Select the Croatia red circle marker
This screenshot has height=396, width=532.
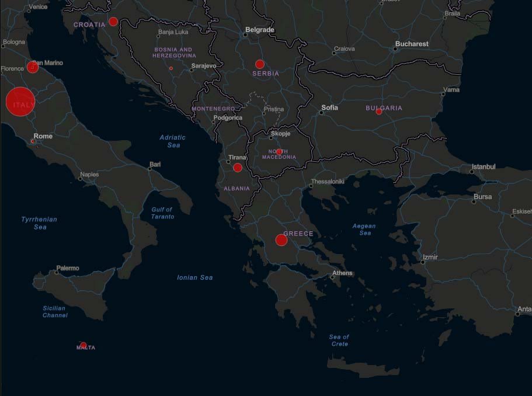(x=113, y=22)
